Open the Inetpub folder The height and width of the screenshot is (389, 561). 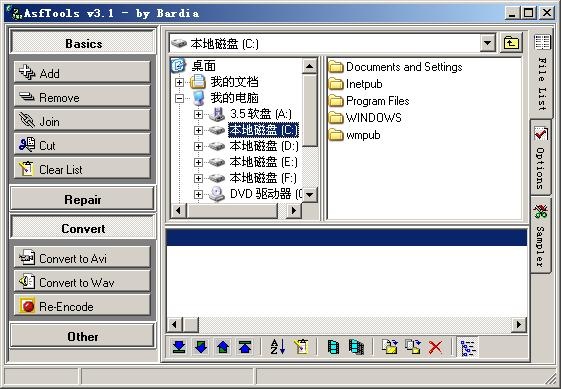coord(364,84)
